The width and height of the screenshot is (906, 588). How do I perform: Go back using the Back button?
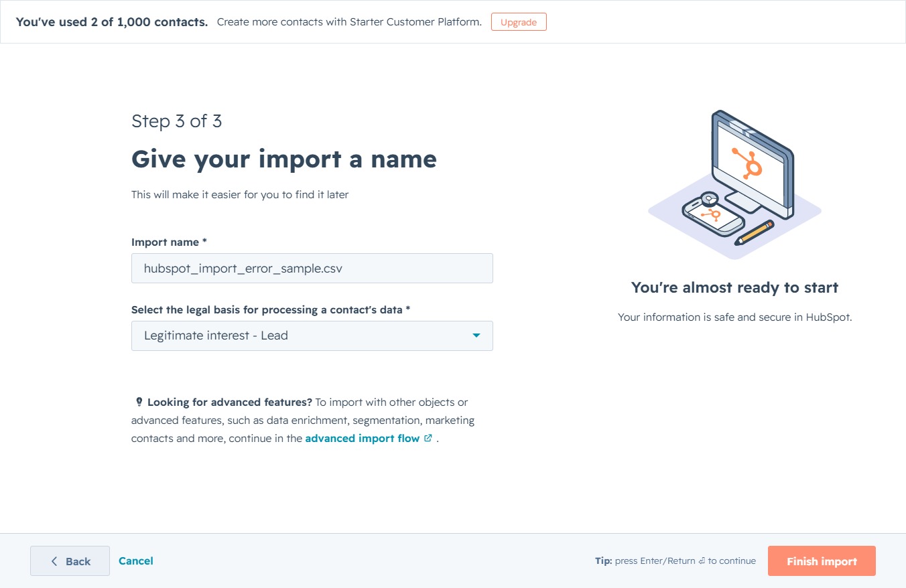(x=70, y=561)
